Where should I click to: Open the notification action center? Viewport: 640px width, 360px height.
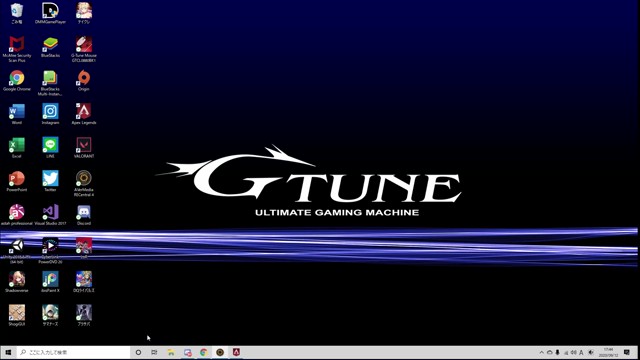[x=627, y=353]
